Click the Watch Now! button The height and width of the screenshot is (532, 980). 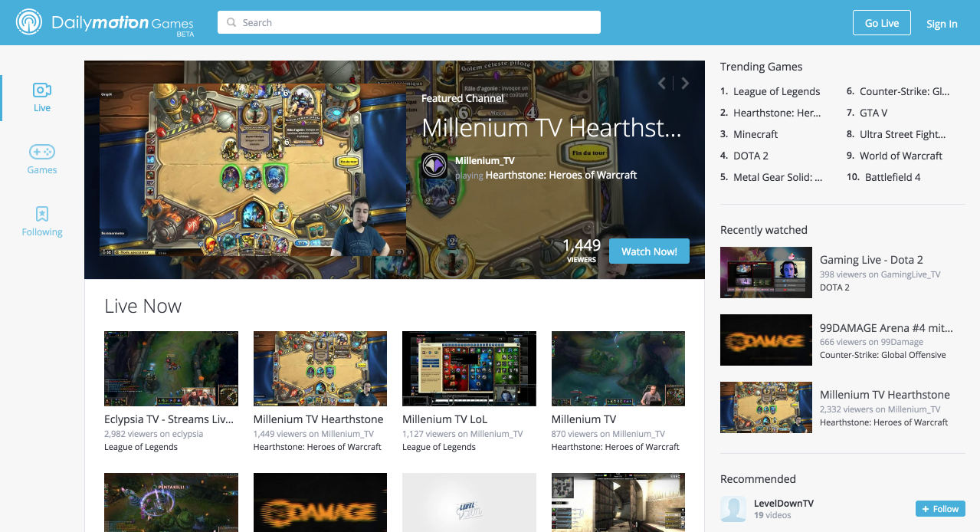(x=649, y=251)
